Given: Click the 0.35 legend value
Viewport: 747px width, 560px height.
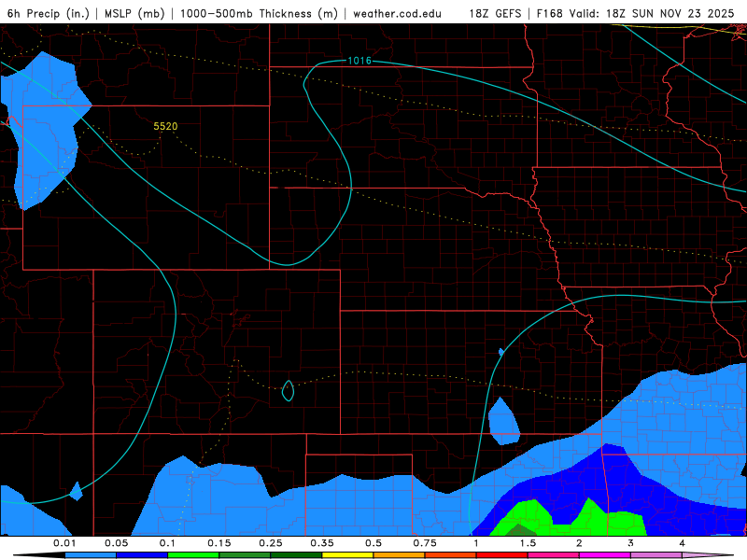Looking at the screenshot, I should click(322, 543).
